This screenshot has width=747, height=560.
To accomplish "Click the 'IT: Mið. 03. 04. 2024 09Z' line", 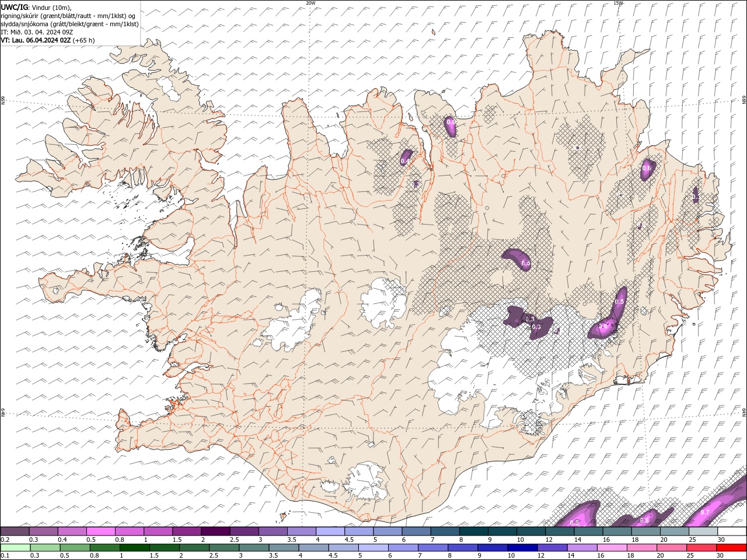I will (x=36, y=32).
